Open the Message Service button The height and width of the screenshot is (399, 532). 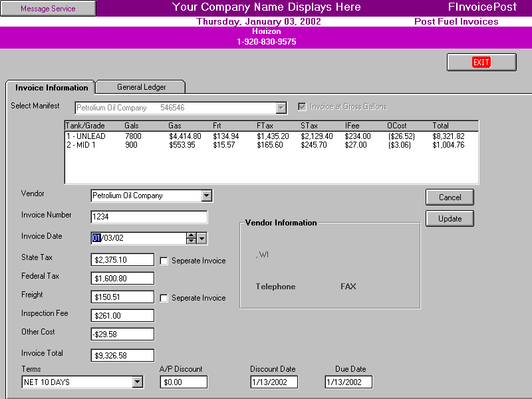(x=48, y=9)
